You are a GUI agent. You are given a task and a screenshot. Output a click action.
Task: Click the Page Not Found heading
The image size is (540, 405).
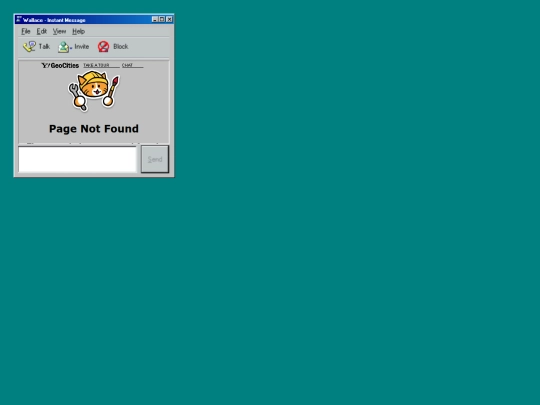point(94,129)
